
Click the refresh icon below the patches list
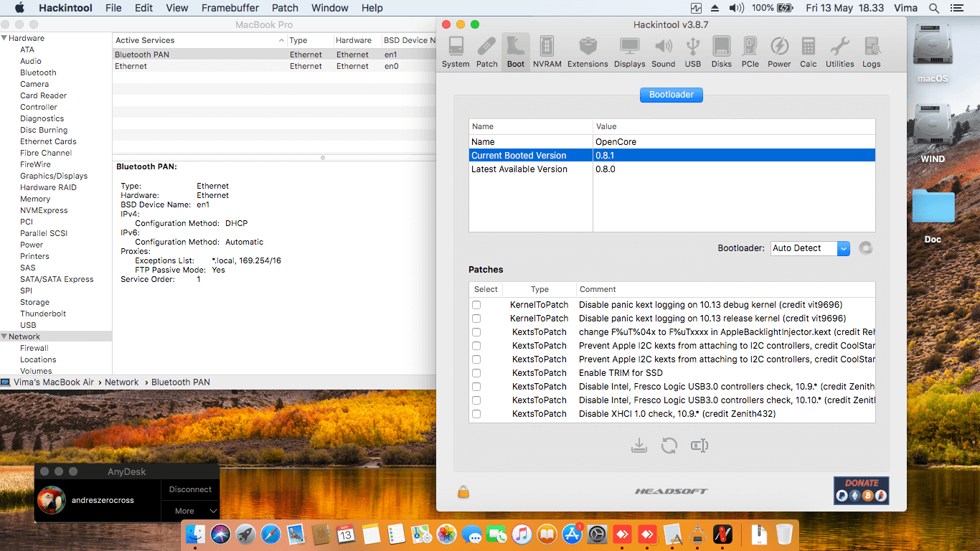[669, 446]
